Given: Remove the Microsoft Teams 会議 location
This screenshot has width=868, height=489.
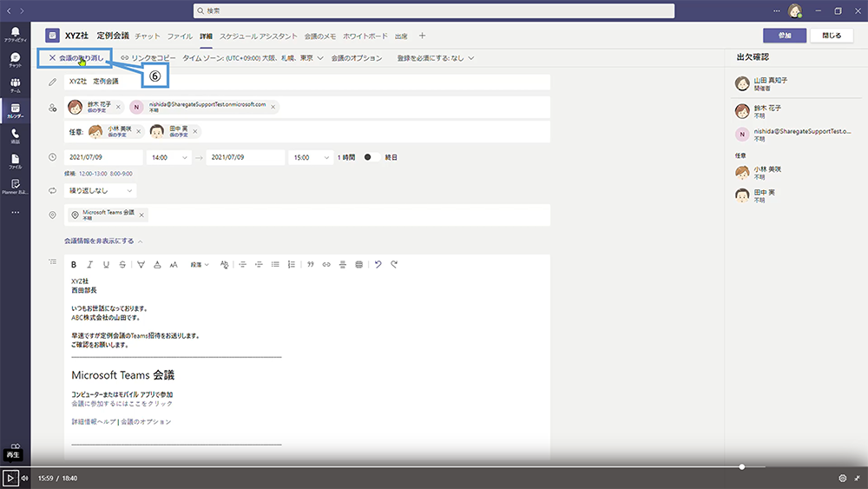Looking at the screenshot, I should tap(141, 215).
